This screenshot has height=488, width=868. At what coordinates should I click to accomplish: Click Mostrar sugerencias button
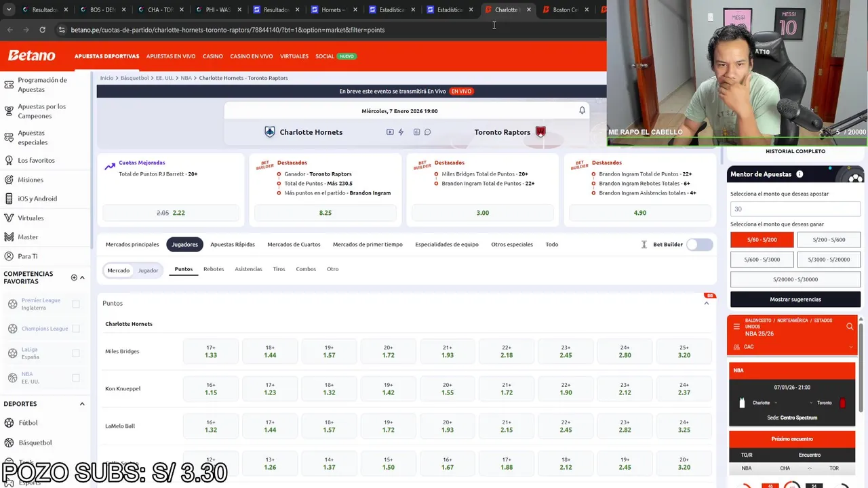pos(795,300)
